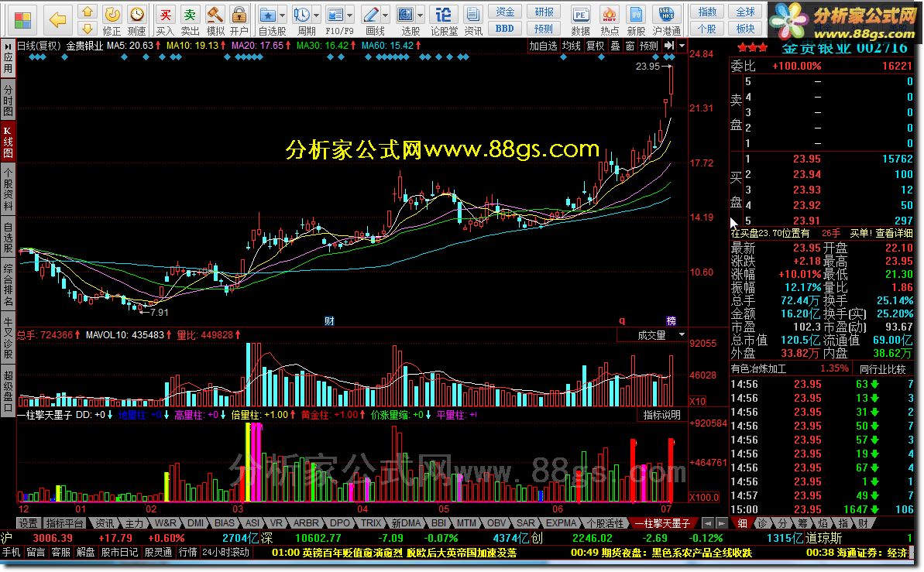
Task: Click the 财 marker on K-line chart
Action: 329,321
